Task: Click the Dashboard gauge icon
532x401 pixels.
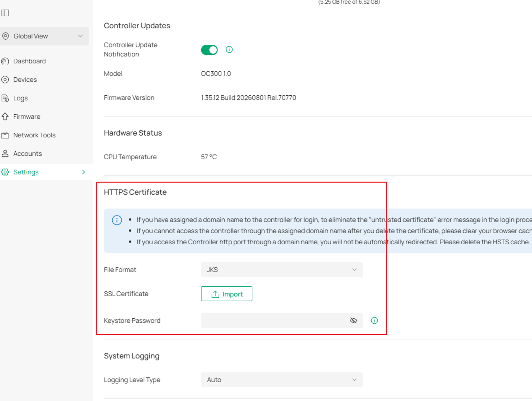Action: click(5, 61)
